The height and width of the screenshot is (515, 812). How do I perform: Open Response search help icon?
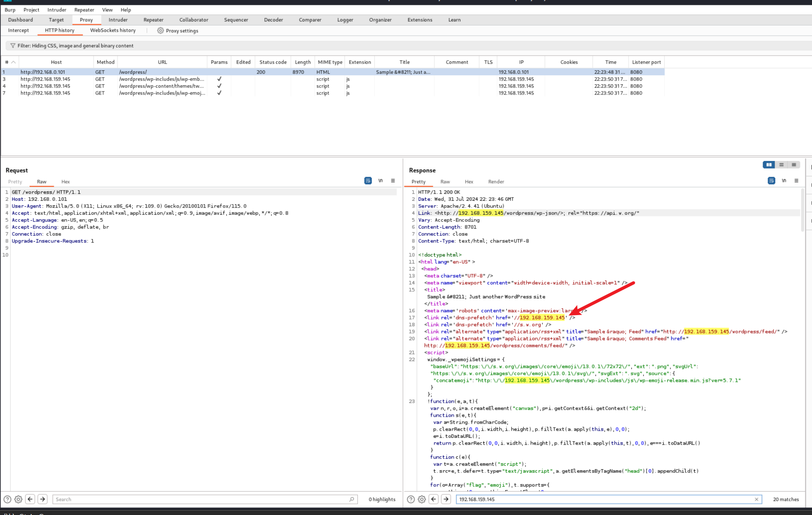[411, 499]
